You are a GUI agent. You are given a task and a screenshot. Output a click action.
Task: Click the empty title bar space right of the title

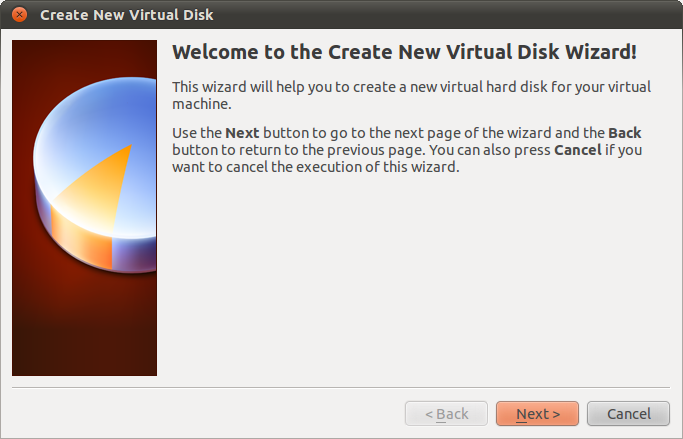450,15
